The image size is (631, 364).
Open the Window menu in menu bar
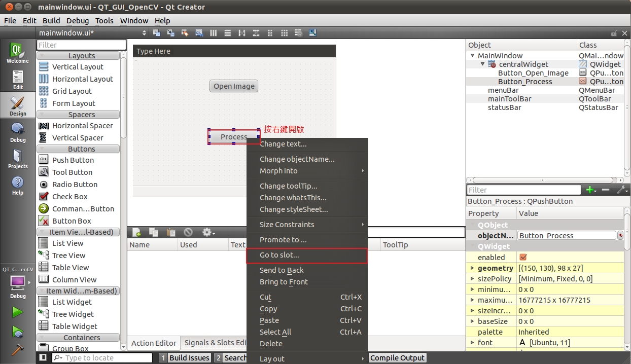[x=134, y=21]
